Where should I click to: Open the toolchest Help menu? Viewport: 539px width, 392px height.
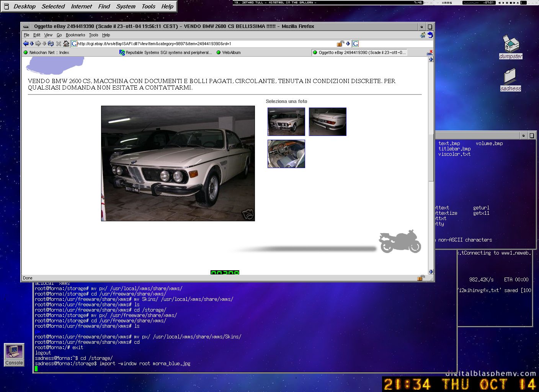167,7
